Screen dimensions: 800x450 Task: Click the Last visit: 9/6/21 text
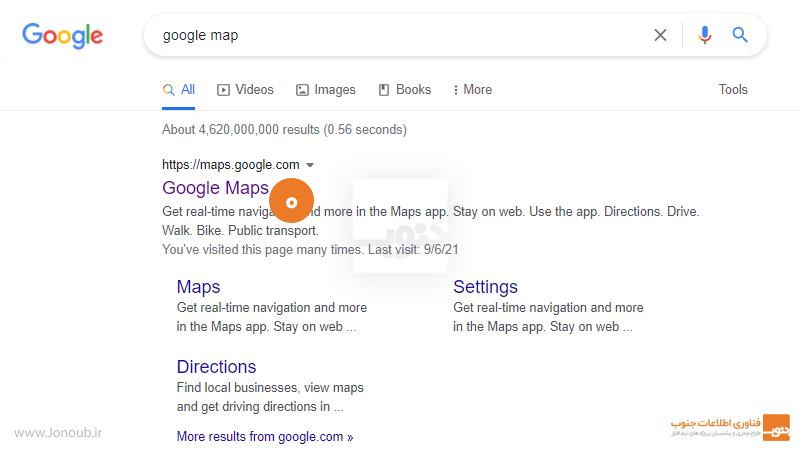(x=413, y=249)
